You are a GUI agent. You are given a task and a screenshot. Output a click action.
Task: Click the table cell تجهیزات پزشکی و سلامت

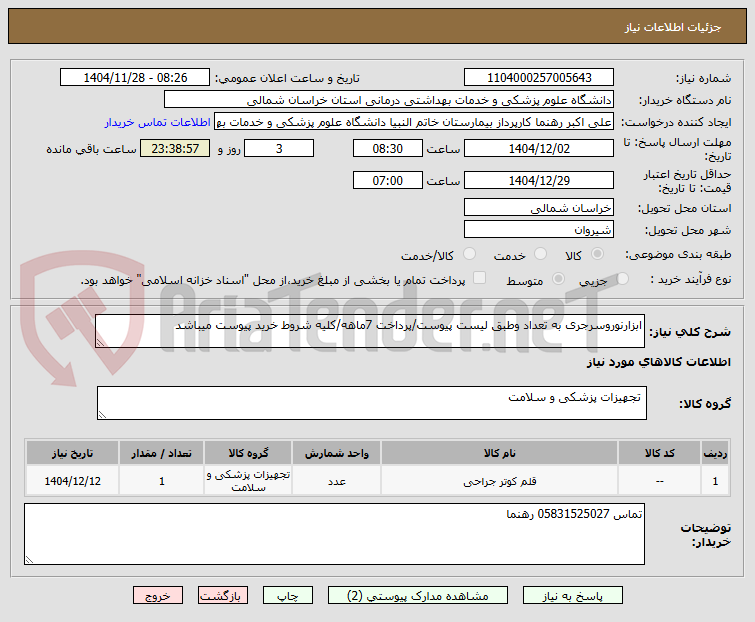pyautogui.click(x=248, y=481)
